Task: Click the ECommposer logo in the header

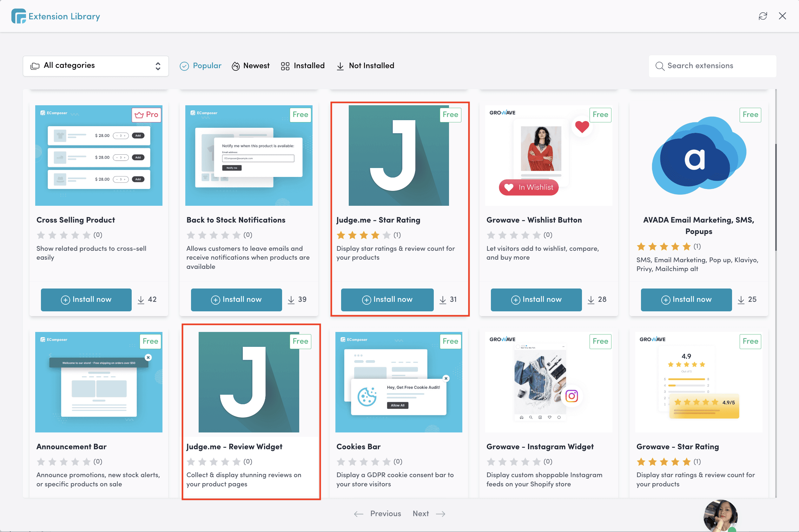Action: click(18, 16)
